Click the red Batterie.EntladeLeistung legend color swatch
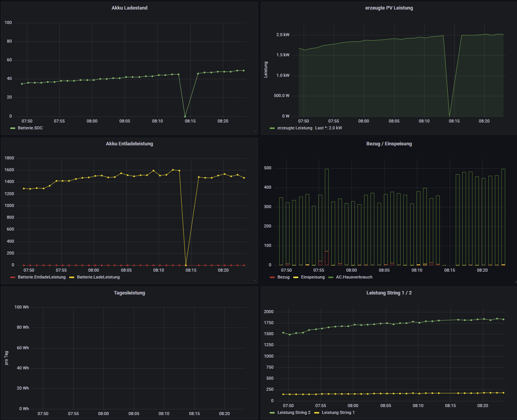This screenshot has height=420, width=517. (x=13, y=277)
